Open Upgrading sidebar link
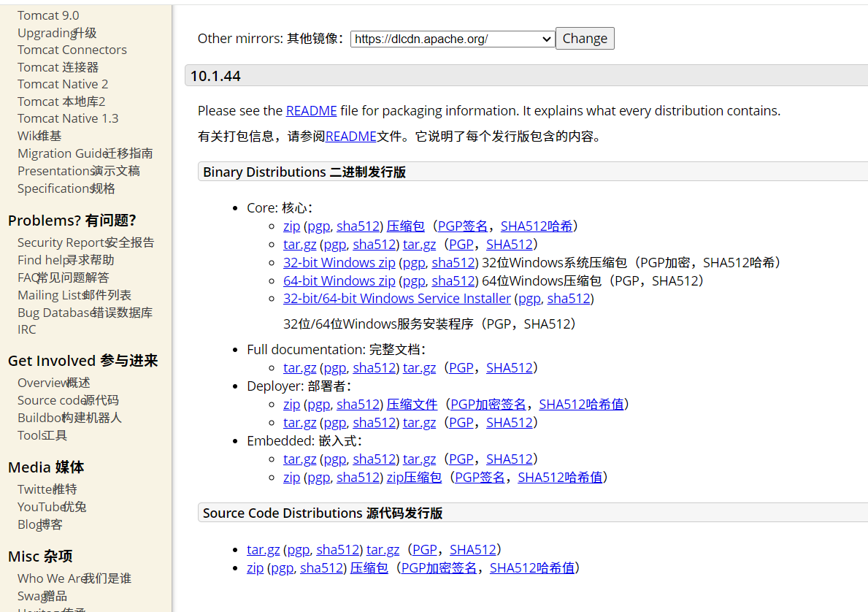Viewport: 868px width, 612px height. click(x=57, y=33)
